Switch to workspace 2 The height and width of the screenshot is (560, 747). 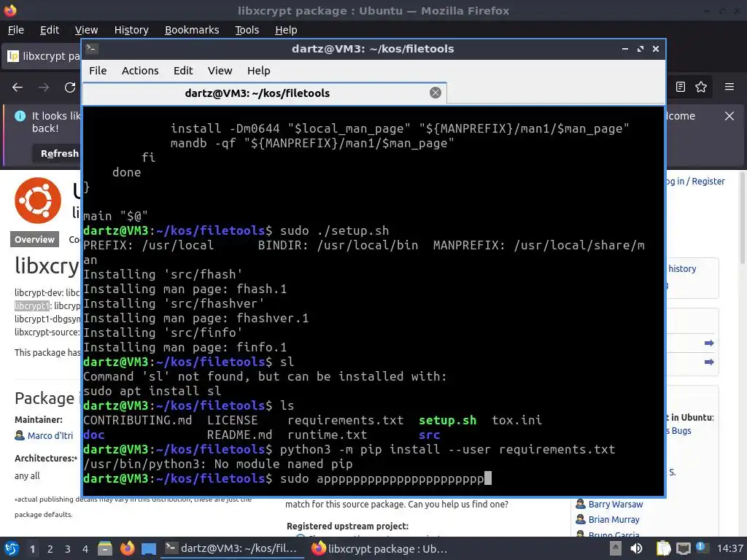coord(50,549)
